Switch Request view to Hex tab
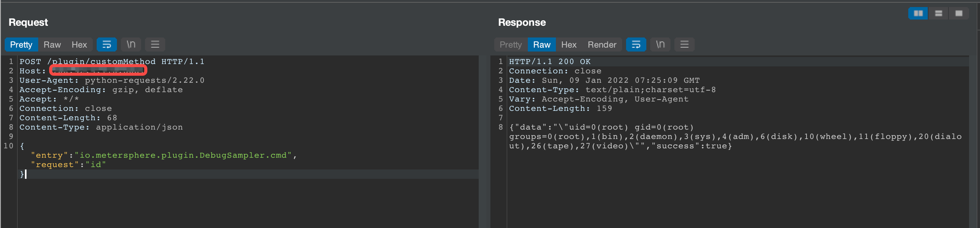The width and height of the screenshot is (980, 228). 79,45
